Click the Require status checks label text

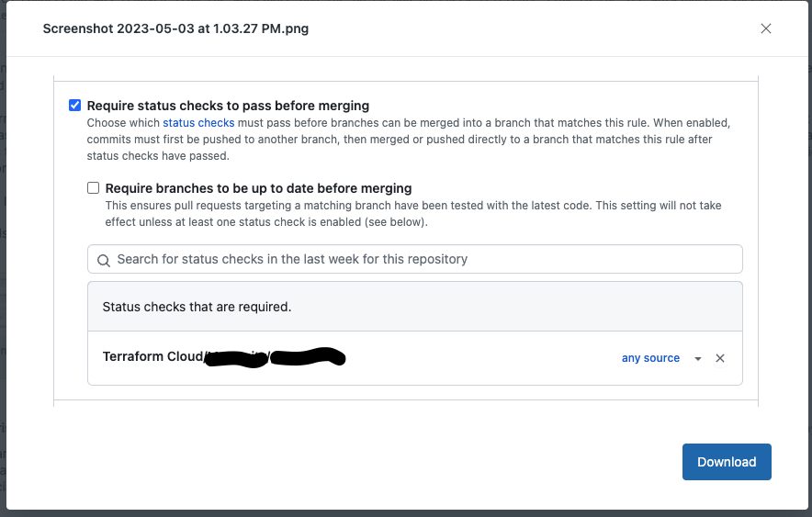(228, 106)
